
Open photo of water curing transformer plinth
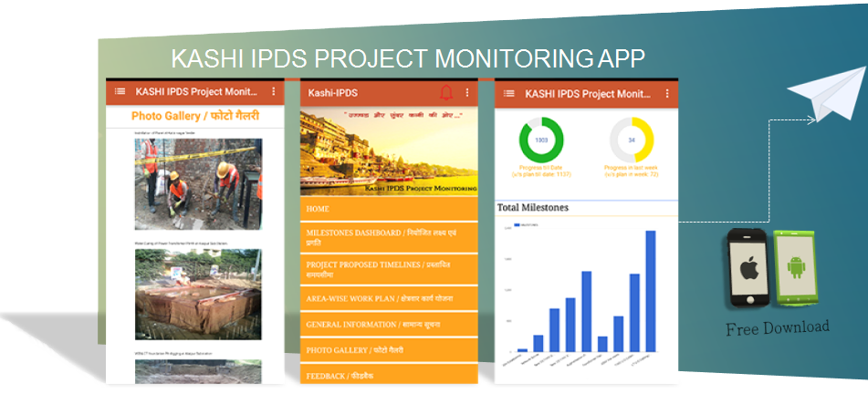(198, 295)
